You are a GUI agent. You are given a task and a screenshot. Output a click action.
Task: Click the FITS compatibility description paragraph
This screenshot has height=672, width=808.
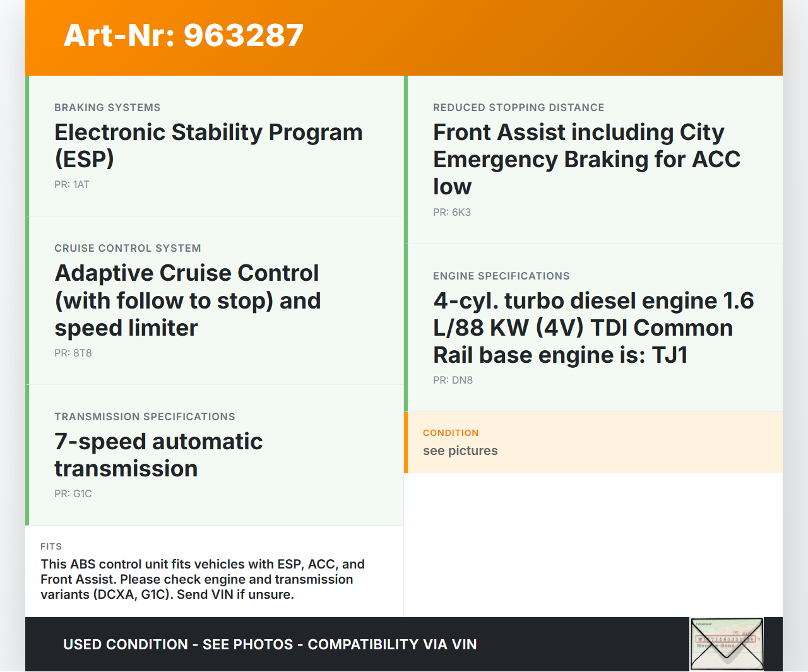click(203, 579)
